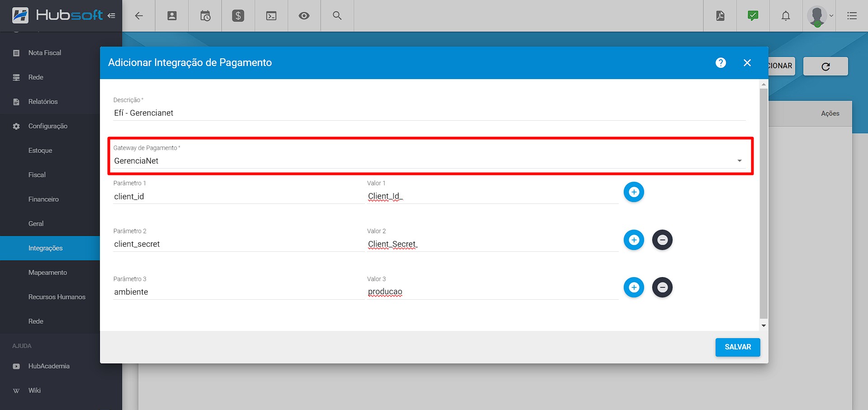The width and height of the screenshot is (868, 410).
Task: Go back with the left arrow toolbar icon
Action: 139,16
